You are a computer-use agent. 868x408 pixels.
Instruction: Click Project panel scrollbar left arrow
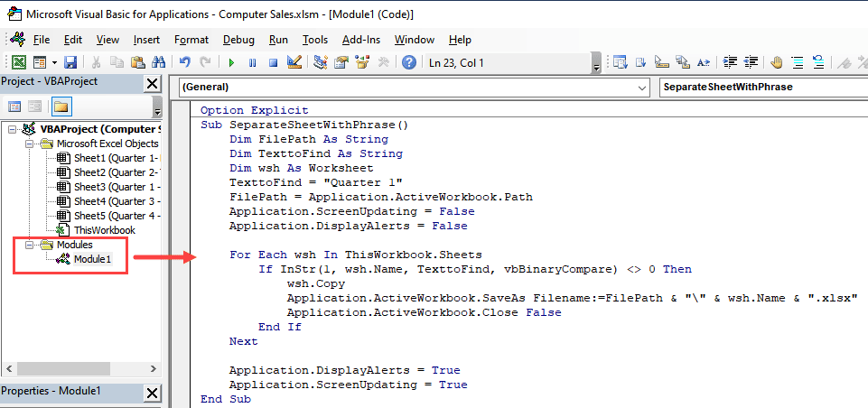coord(8,368)
